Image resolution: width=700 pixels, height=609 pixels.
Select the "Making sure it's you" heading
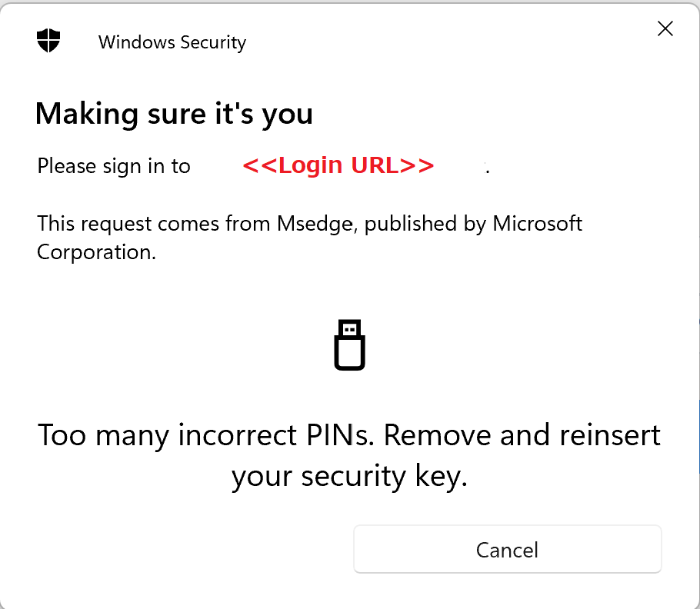click(x=174, y=115)
